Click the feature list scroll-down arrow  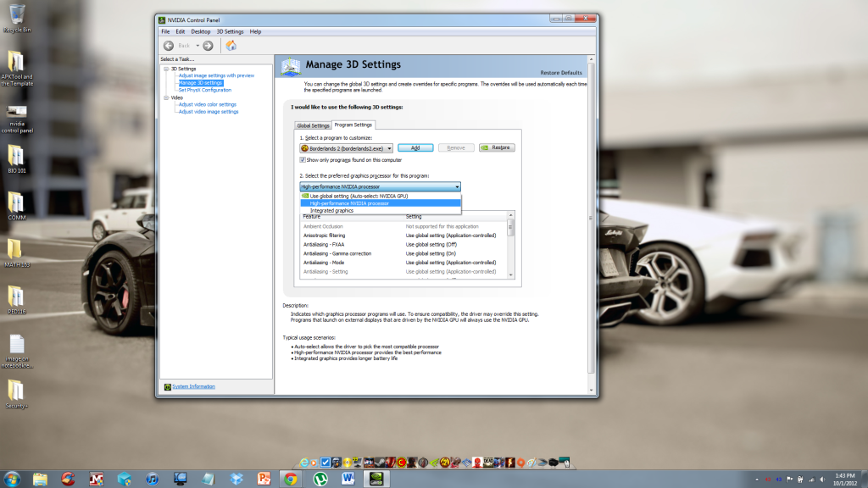[x=510, y=275]
